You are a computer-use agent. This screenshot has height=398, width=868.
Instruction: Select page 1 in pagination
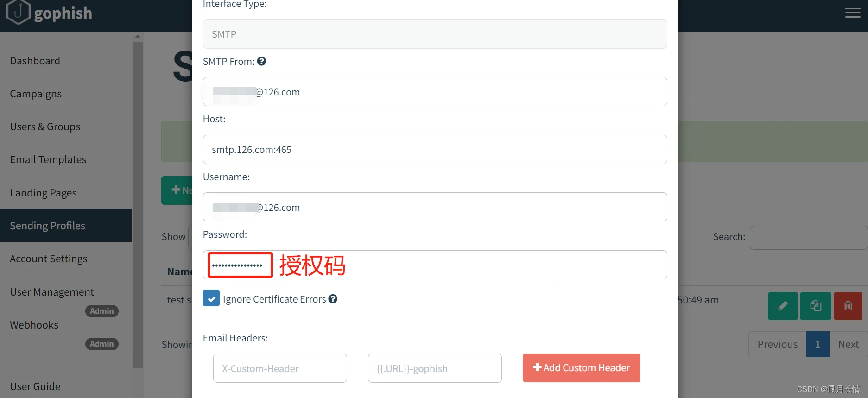pyautogui.click(x=818, y=344)
